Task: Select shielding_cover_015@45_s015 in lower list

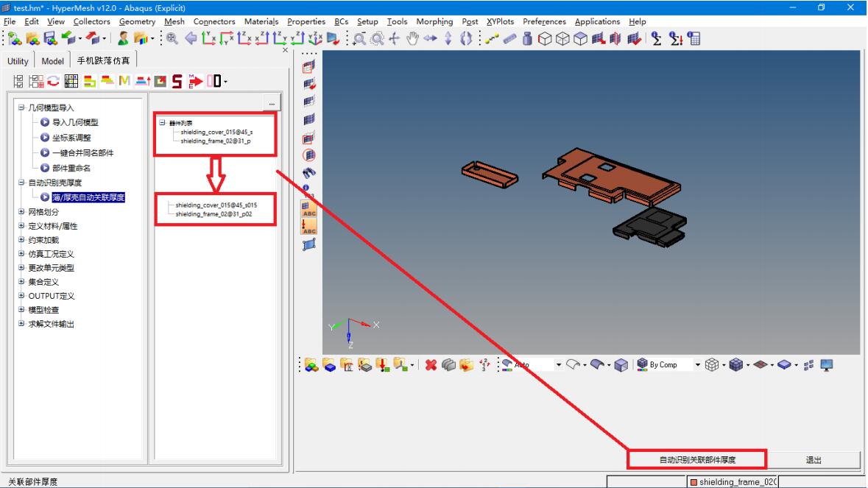Action: tap(216, 205)
